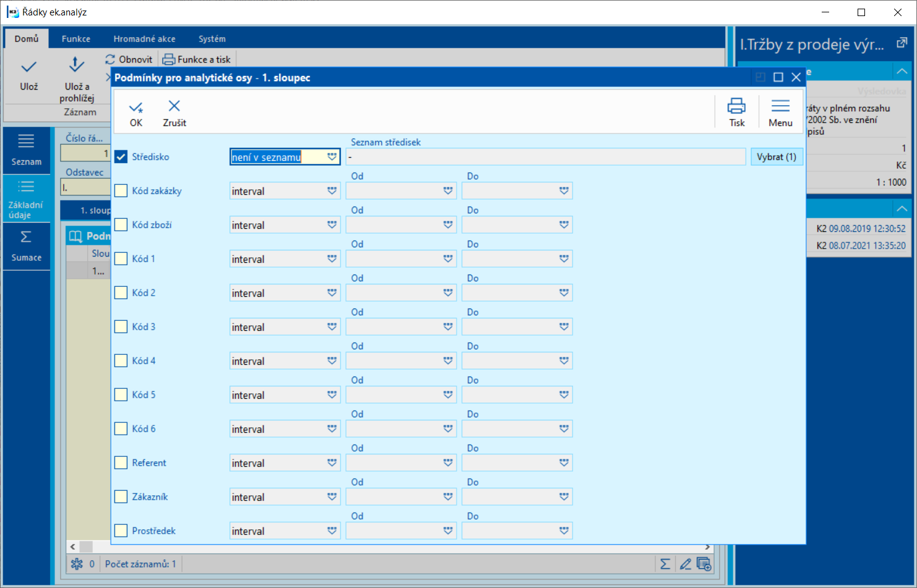Open the Kód 6 Od dropdown
The image size is (917, 588).
pyautogui.click(x=448, y=429)
